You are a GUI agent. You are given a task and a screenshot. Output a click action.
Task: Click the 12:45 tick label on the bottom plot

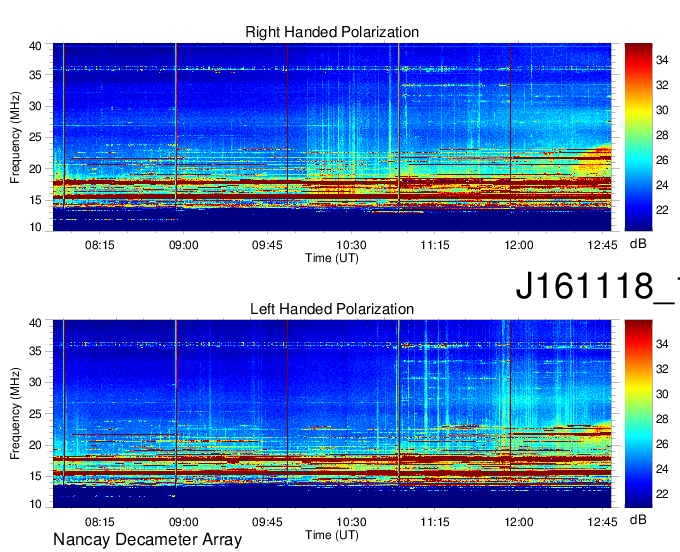(602, 522)
